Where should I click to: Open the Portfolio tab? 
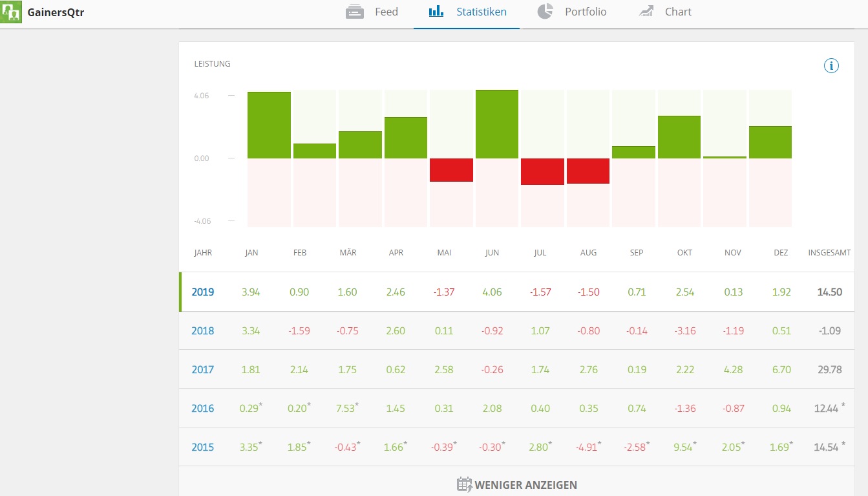tap(572, 12)
